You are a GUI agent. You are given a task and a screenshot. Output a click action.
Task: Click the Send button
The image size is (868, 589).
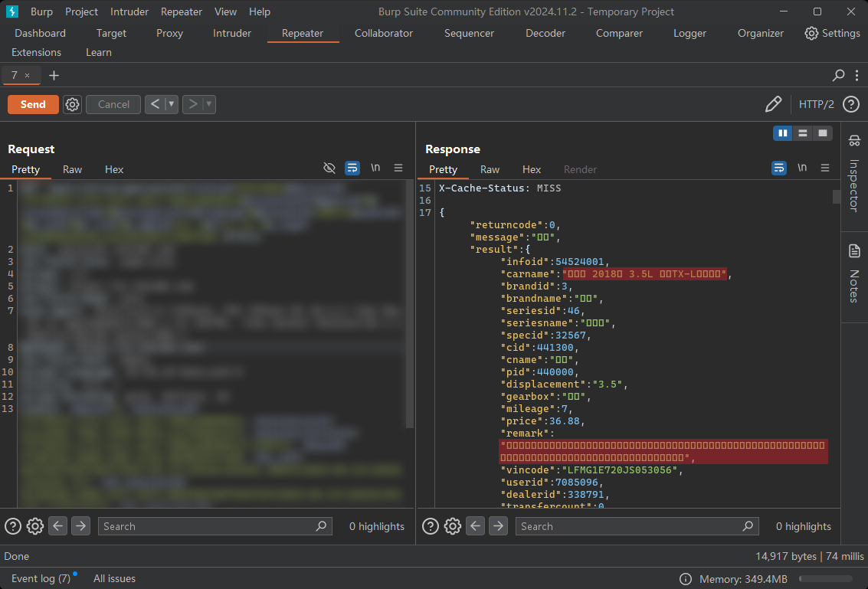coord(33,104)
